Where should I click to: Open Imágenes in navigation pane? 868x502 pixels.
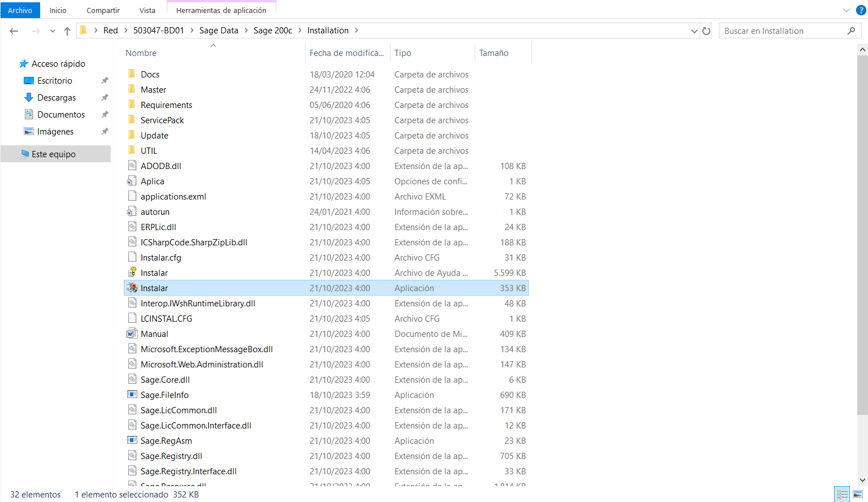[55, 132]
